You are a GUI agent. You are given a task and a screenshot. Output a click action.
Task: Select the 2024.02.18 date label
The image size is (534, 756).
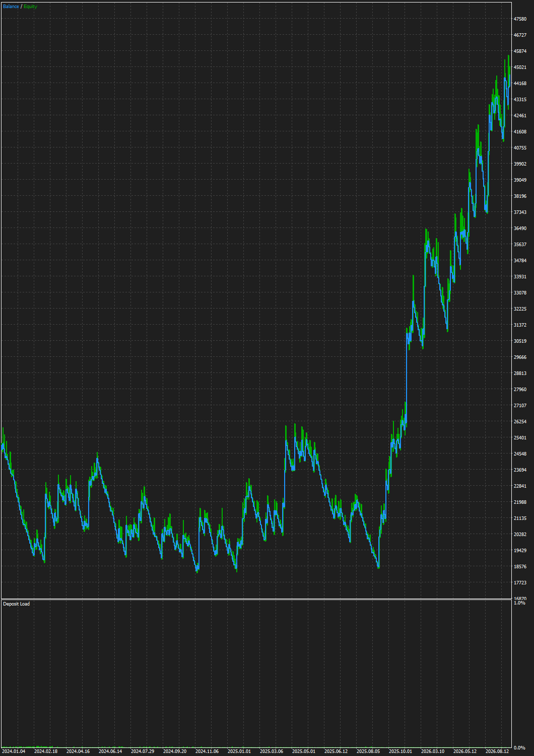[46, 751]
